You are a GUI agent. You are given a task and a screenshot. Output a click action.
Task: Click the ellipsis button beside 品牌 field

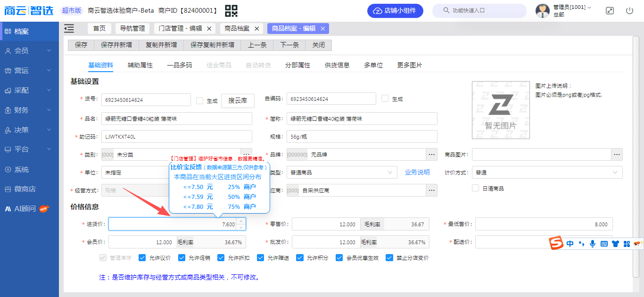click(x=431, y=155)
